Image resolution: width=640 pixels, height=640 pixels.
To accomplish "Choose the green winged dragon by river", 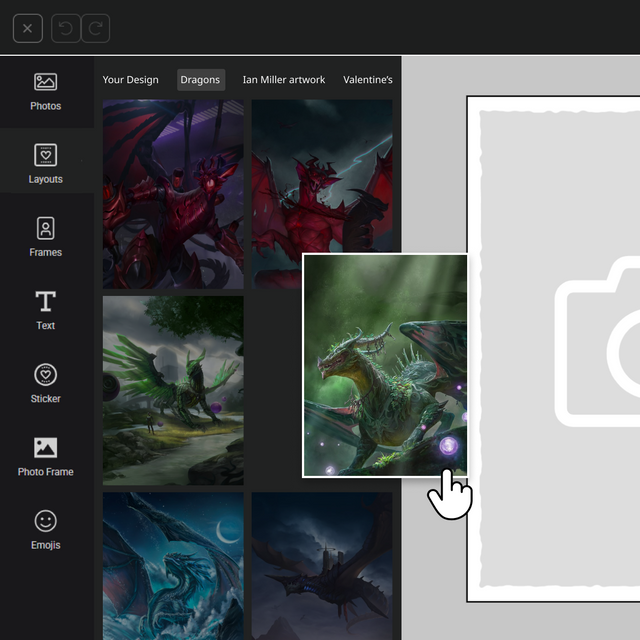I will [173, 391].
